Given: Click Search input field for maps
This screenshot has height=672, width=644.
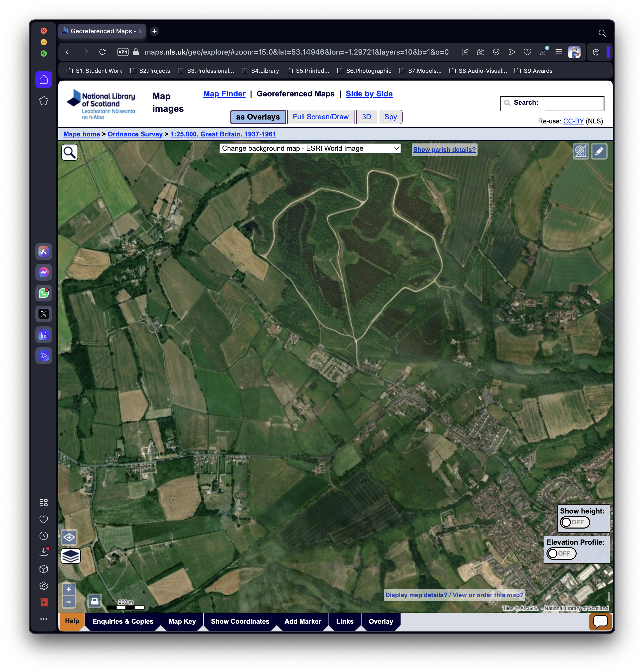Looking at the screenshot, I should click(574, 103).
